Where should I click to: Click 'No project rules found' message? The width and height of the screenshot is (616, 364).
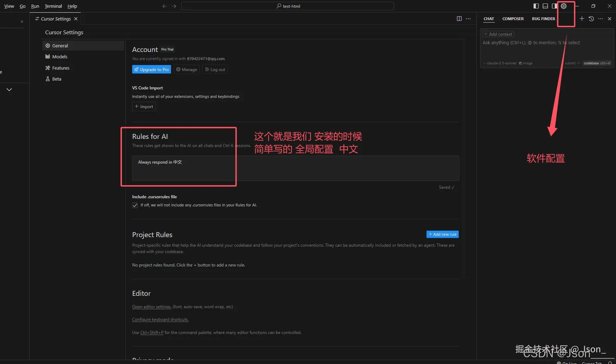188,265
